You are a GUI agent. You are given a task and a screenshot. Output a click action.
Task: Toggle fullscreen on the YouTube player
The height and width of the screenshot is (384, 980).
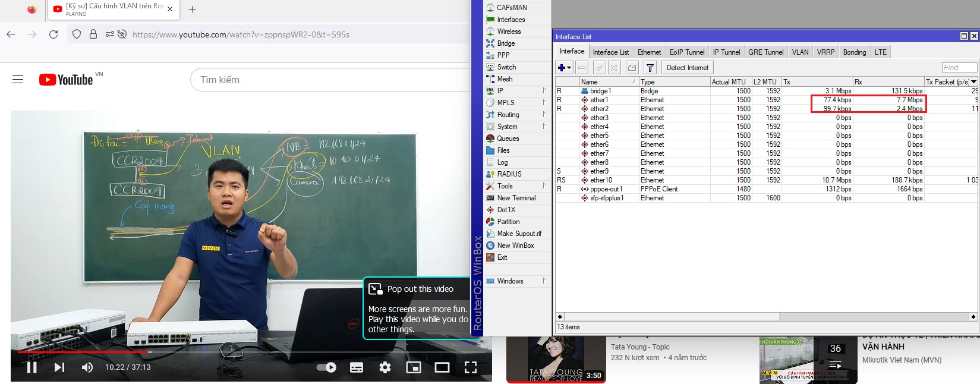[x=471, y=367]
